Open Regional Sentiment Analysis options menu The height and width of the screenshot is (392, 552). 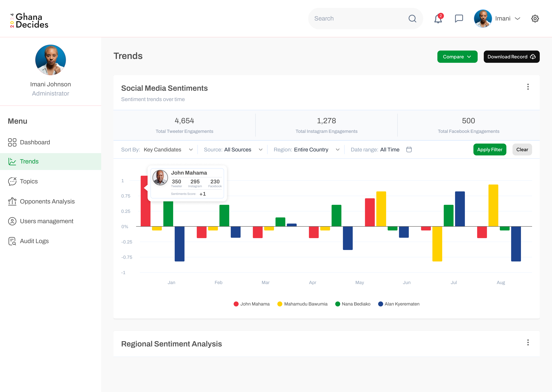pyautogui.click(x=528, y=342)
